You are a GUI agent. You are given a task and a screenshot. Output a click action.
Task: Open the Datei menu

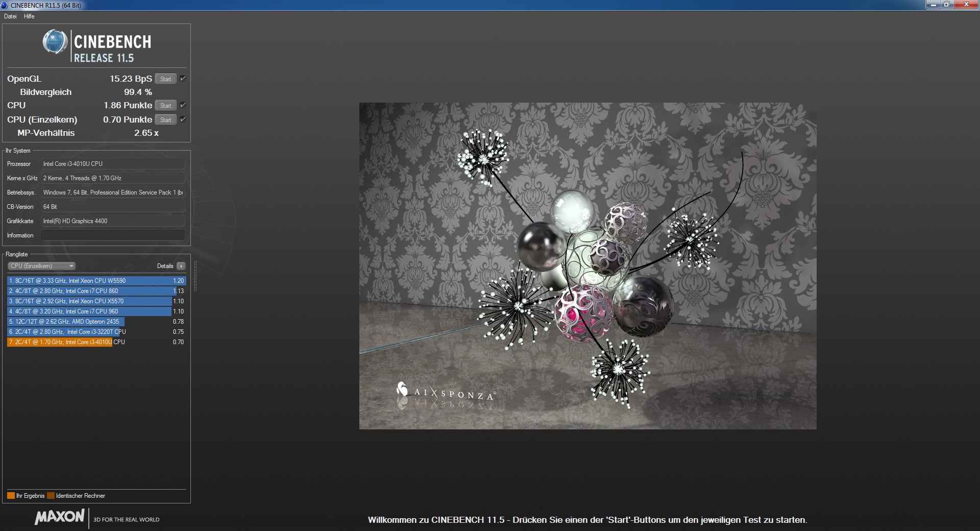coord(10,16)
